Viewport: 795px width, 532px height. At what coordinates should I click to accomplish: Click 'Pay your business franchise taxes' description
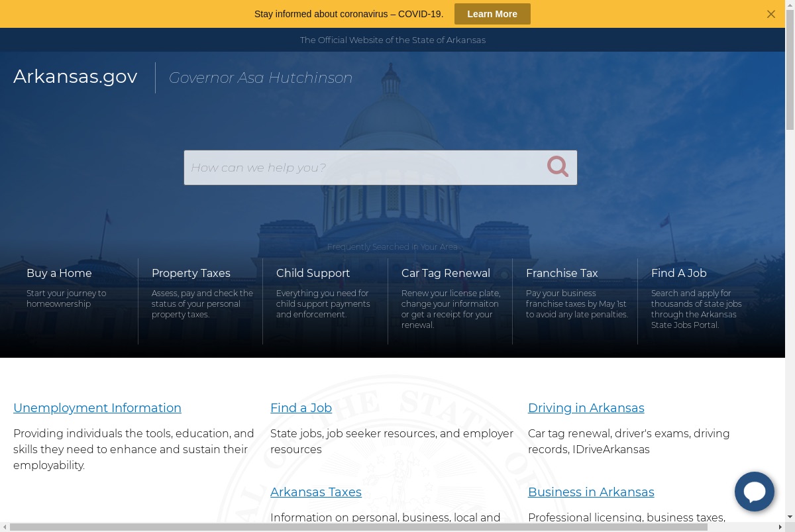(x=576, y=303)
